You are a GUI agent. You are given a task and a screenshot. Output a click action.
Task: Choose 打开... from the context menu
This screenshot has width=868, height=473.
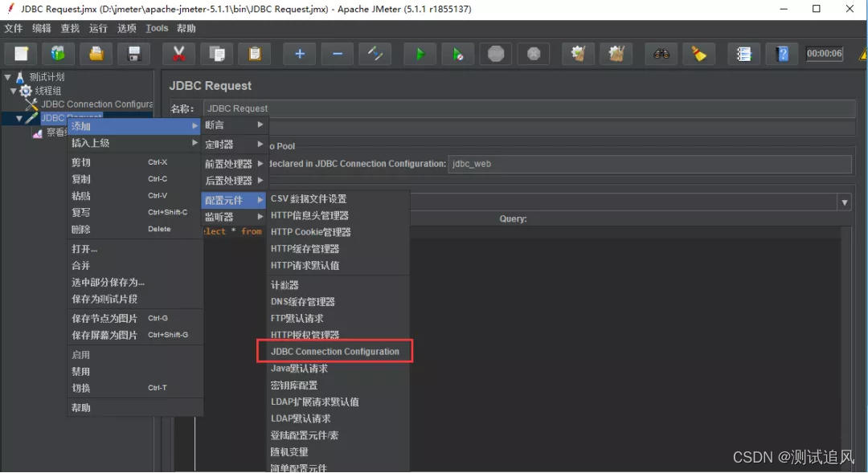tap(134, 249)
